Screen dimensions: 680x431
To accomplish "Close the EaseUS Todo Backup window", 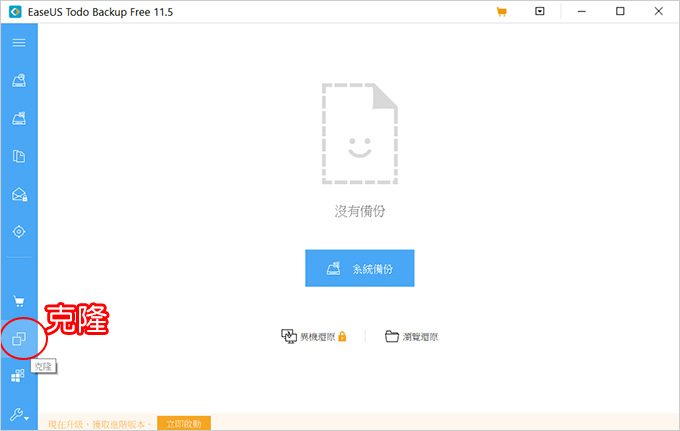I will click(658, 11).
